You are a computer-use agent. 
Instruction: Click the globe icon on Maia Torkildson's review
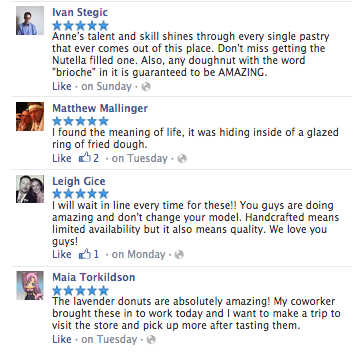(151, 340)
